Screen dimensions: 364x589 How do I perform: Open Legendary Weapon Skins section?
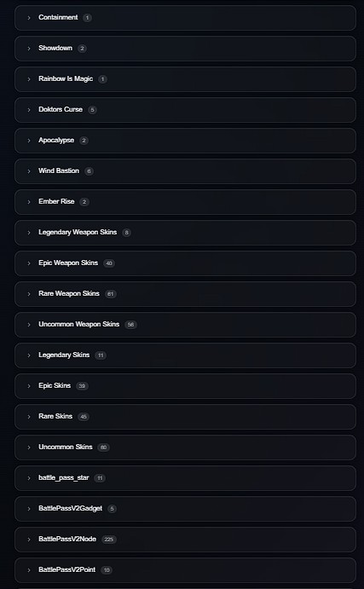[185, 233]
